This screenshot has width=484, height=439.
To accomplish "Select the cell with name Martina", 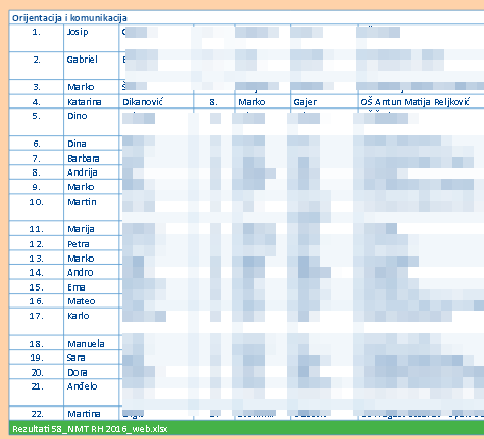I will [x=91, y=413].
